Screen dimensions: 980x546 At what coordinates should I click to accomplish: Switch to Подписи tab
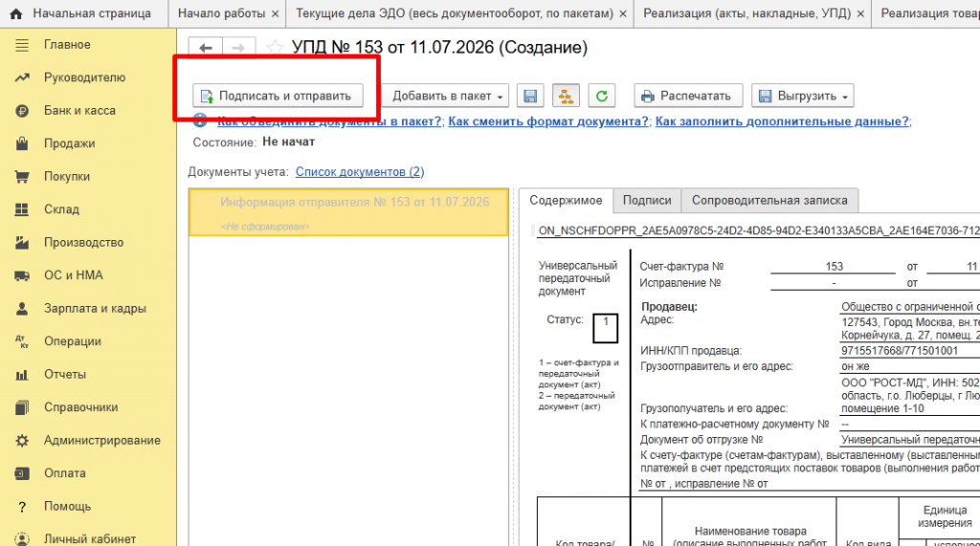point(647,201)
